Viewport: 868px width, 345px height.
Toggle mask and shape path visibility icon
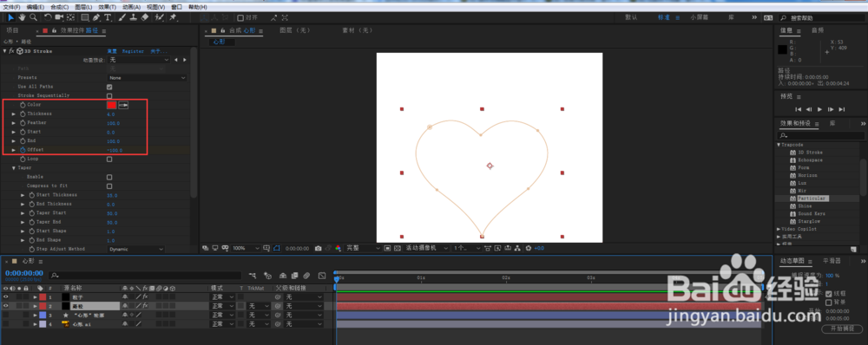pyautogui.click(x=277, y=248)
